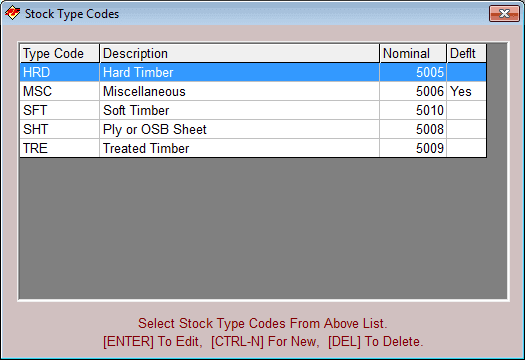Screen dimensions: 525x360
Task: Click the Nominal column header
Action: tap(413, 53)
